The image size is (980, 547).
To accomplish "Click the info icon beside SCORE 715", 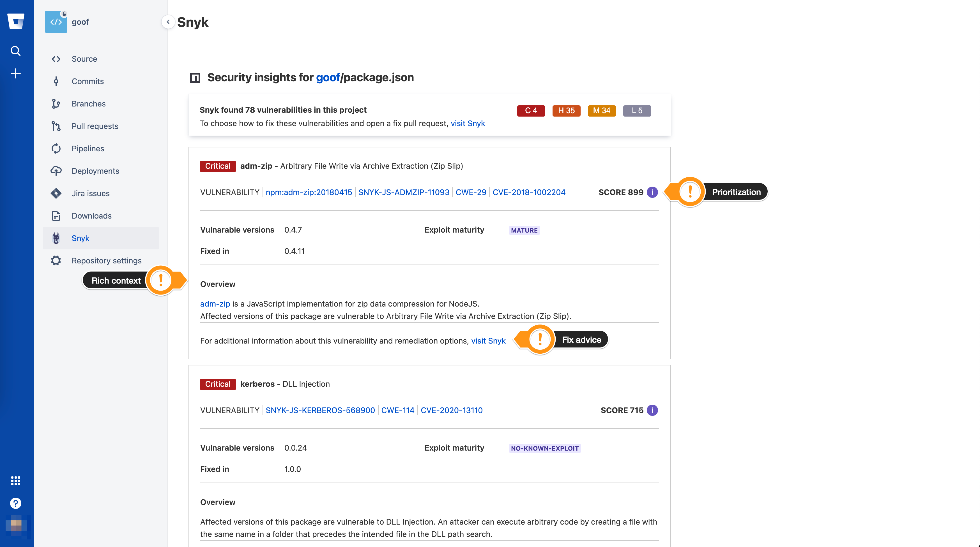I will (x=652, y=410).
